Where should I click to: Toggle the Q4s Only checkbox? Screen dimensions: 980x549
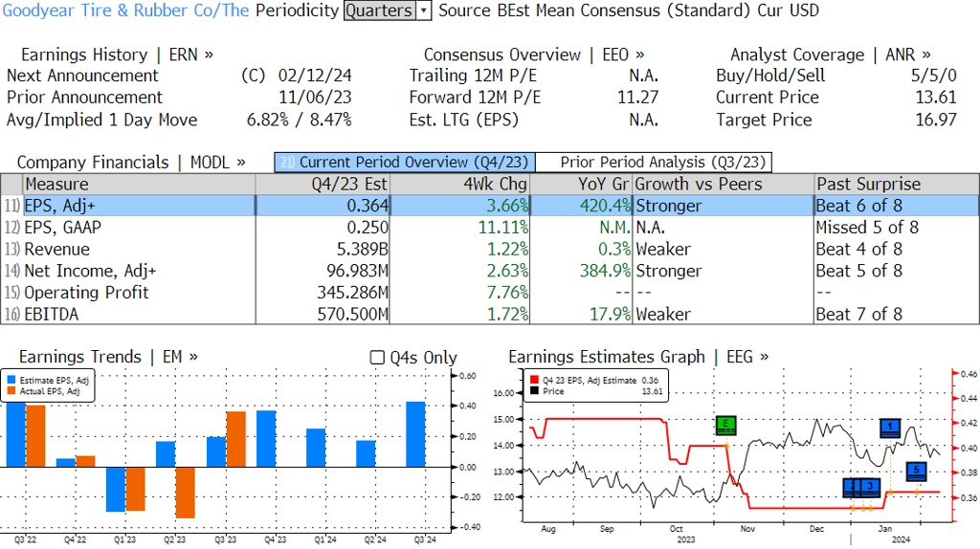377,358
